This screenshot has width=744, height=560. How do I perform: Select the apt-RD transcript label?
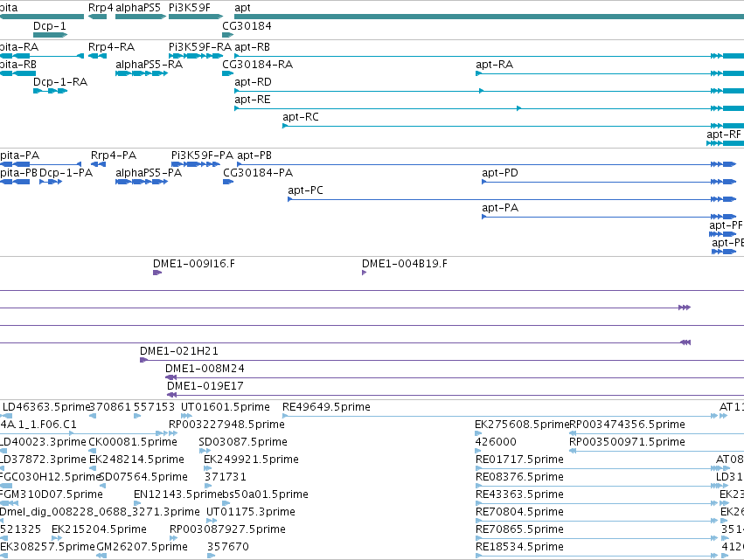[253, 82]
